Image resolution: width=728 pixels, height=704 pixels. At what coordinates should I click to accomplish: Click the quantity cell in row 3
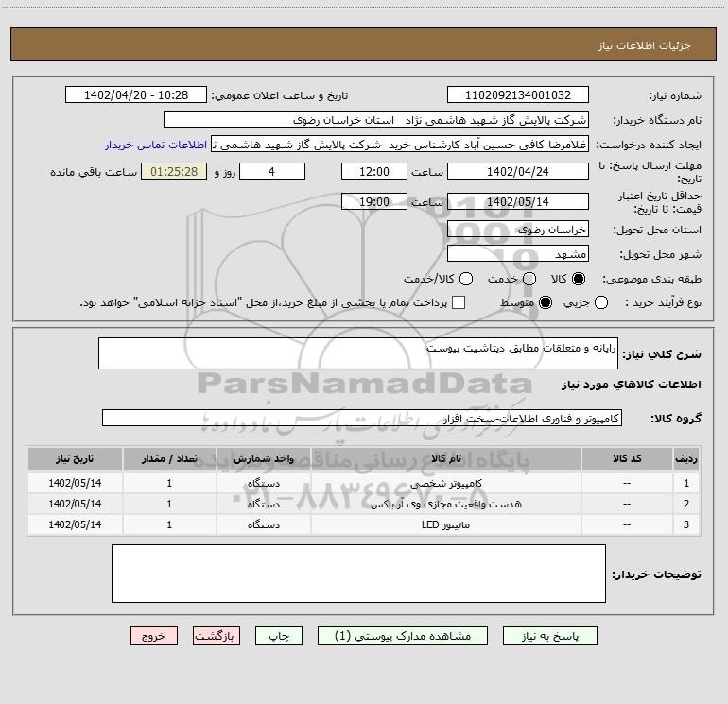coord(169,524)
